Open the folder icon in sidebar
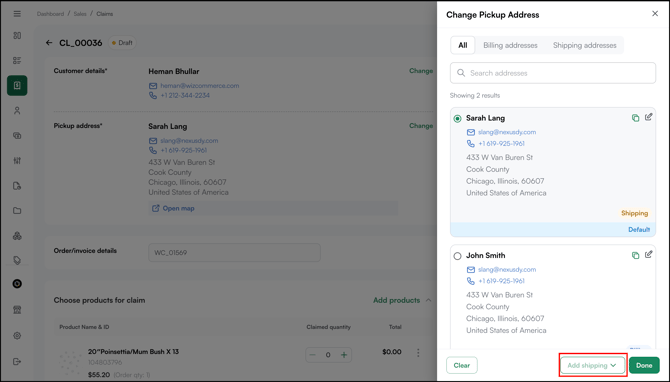This screenshot has width=670, height=382. [x=17, y=211]
